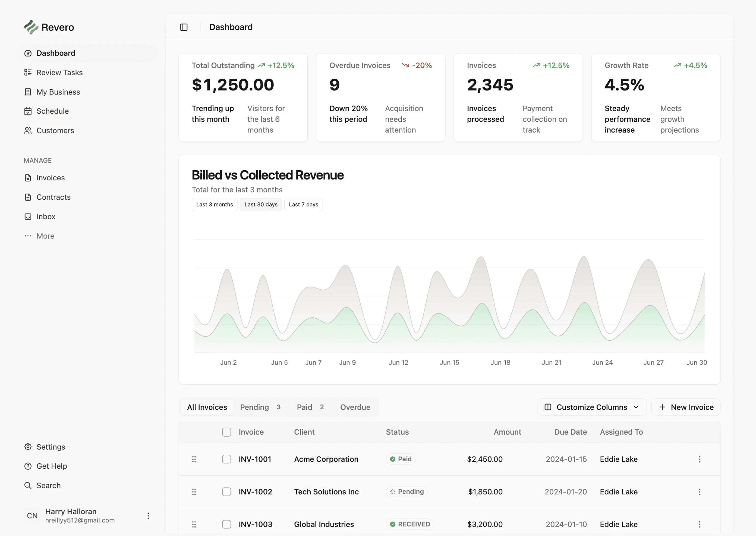The width and height of the screenshot is (756, 536).
Task: Switch to the Pending invoices tab
Action: [254, 407]
